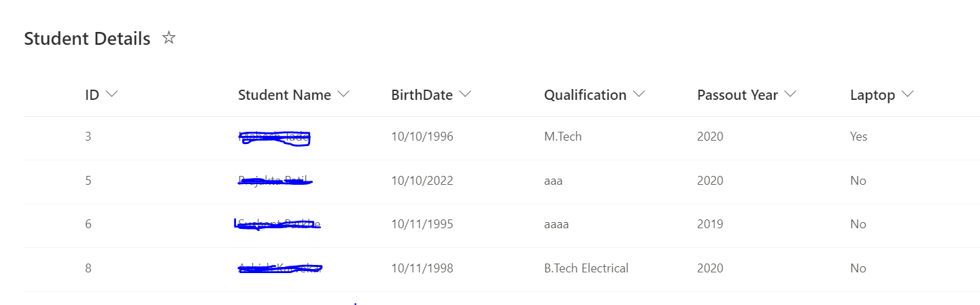This screenshot has width=980, height=305.
Task: Click the Qualification column header label
Action: pyautogui.click(x=585, y=95)
